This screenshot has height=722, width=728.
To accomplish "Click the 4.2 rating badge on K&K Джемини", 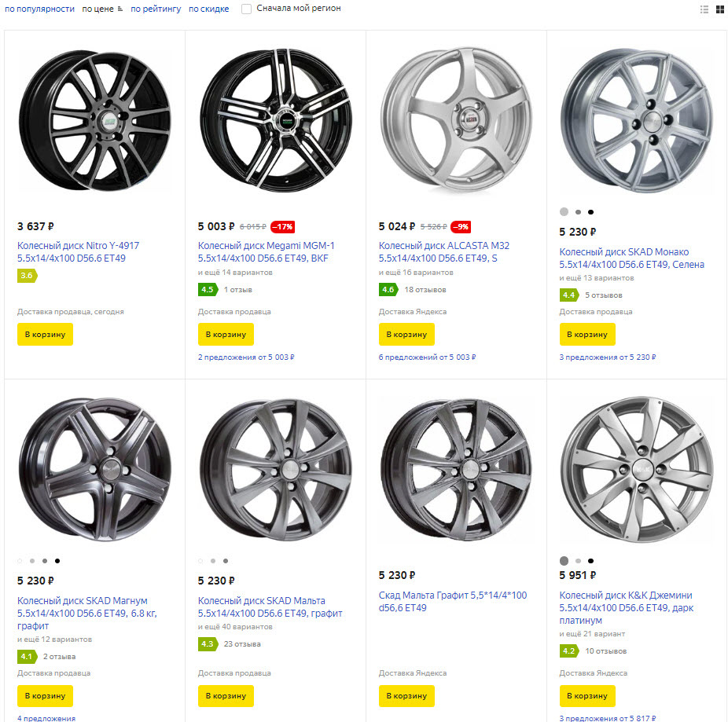I will (568, 651).
